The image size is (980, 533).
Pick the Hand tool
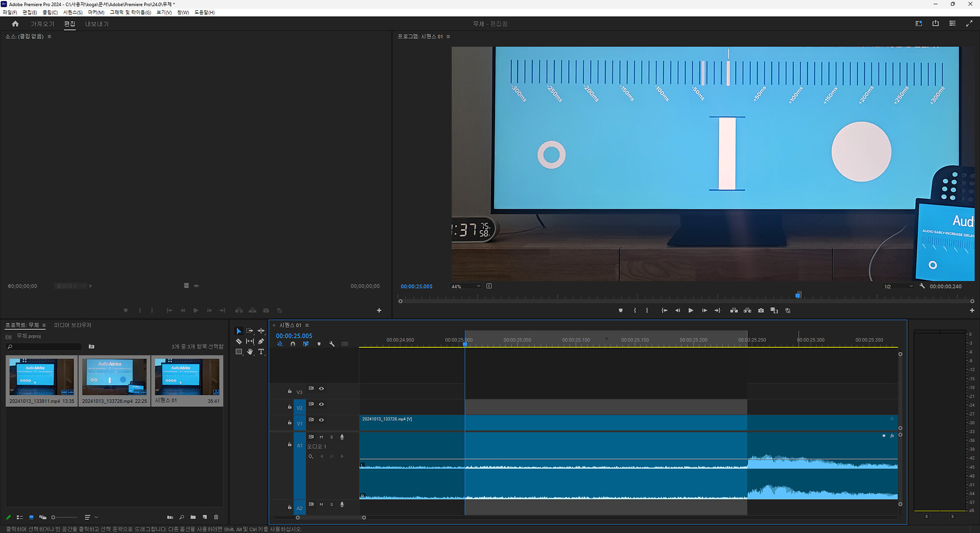(x=250, y=352)
